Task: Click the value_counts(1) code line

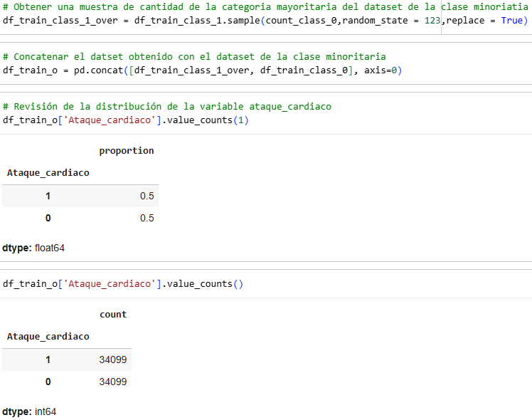Action: 126,120
